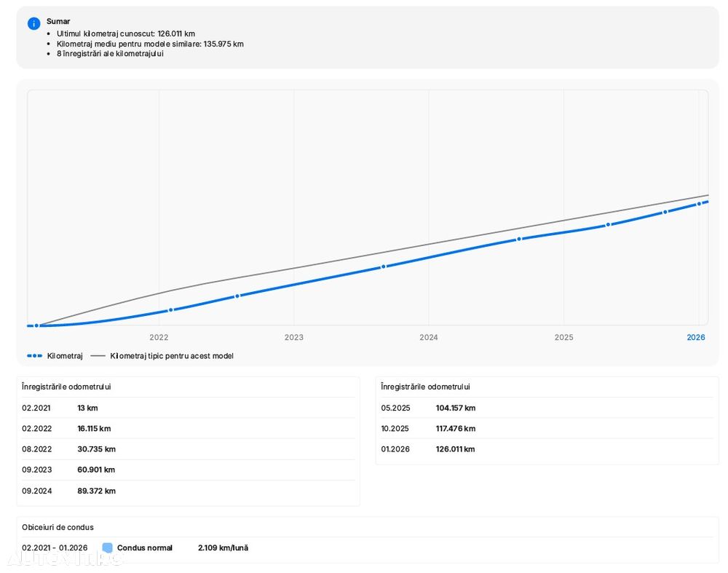This screenshot has width=728, height=573.
Task: Select the 02.2021 date entry
Action: tap(36, 408)
